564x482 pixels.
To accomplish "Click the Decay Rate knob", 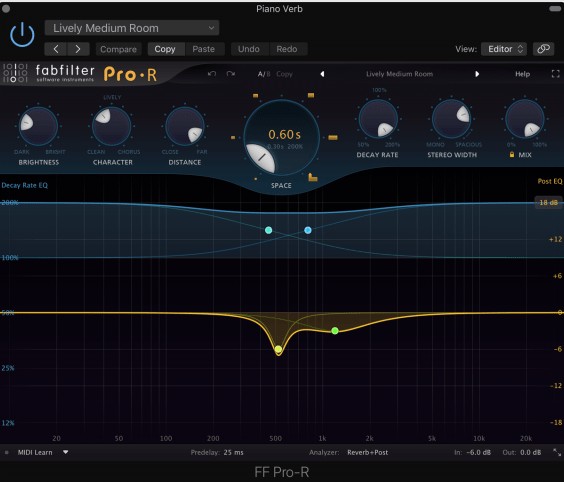I will 378,119.
